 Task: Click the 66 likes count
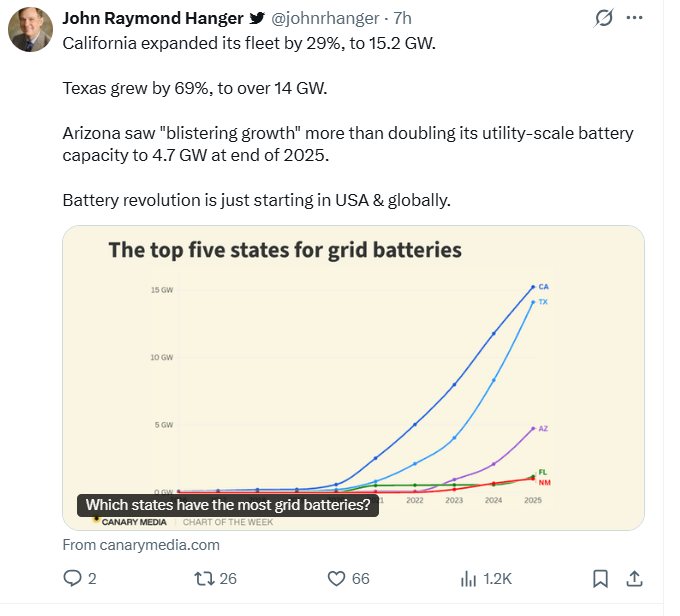[361, 578]
